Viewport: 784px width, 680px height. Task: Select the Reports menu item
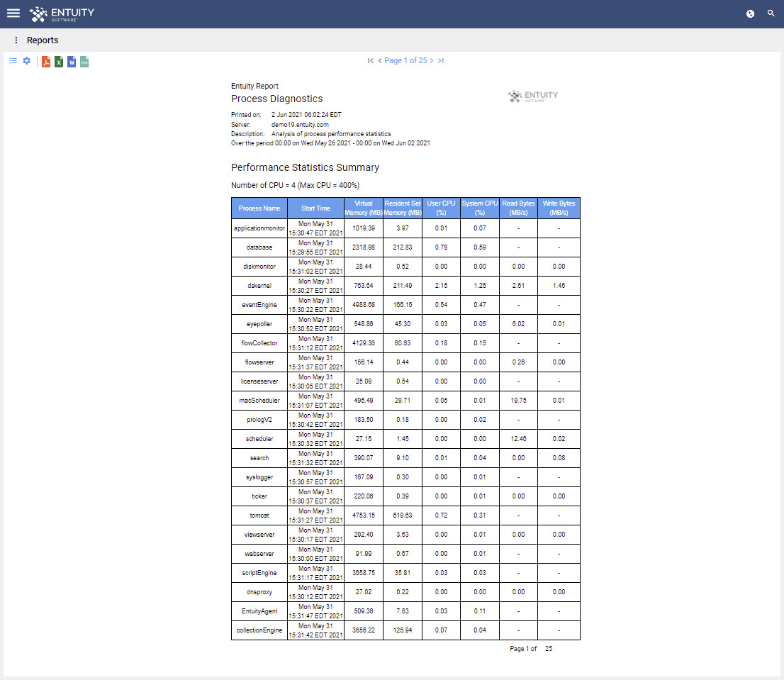point(43,40)
